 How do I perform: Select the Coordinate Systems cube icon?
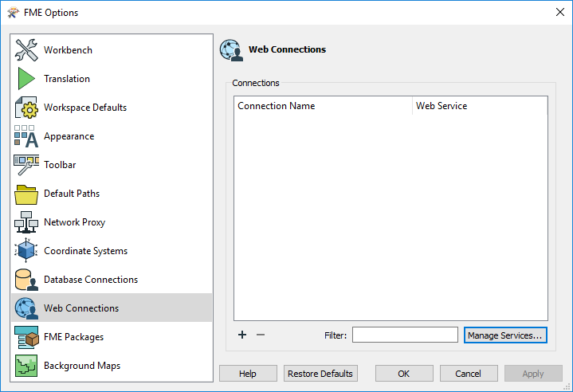(x=26, y=251)
